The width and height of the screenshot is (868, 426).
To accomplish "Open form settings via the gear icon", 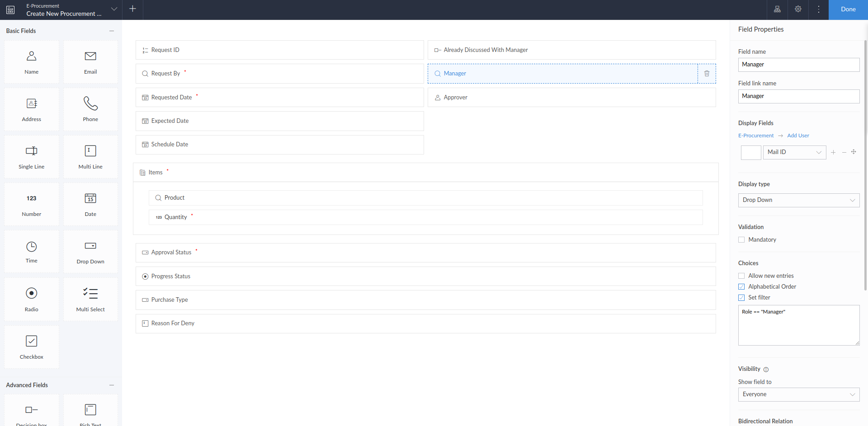I will coord(798,9).
